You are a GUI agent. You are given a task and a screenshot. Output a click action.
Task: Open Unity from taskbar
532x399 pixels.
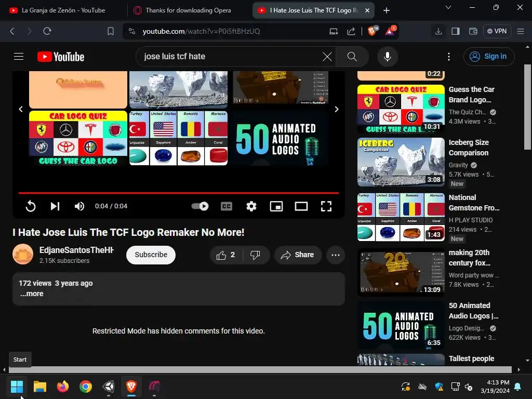coord(109,386)
